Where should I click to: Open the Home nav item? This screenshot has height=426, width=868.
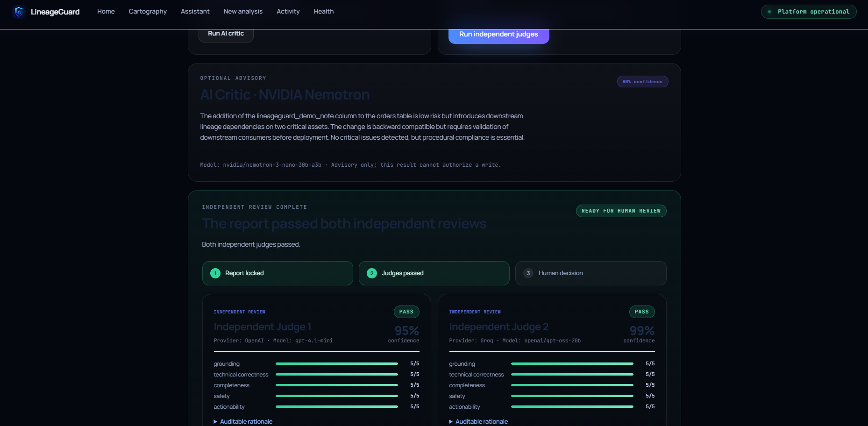[106, 11]
